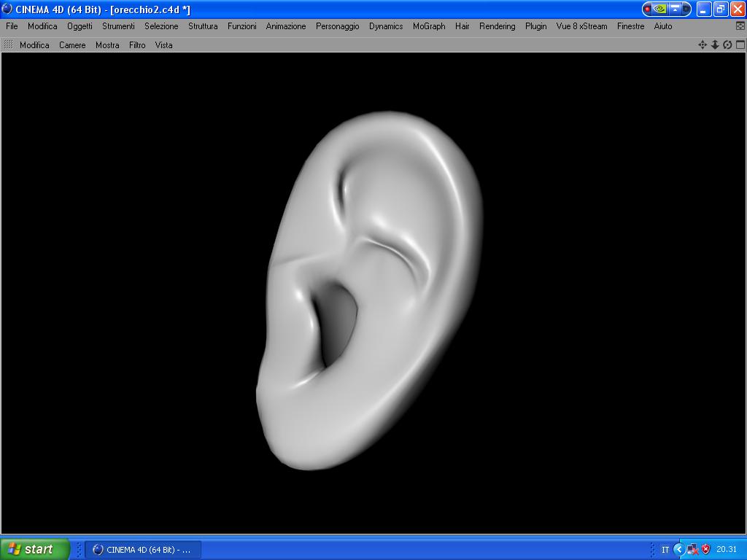Expand hidden system tray icons arrow
Viewport: 747px width, 560px height.
point(679,549)
